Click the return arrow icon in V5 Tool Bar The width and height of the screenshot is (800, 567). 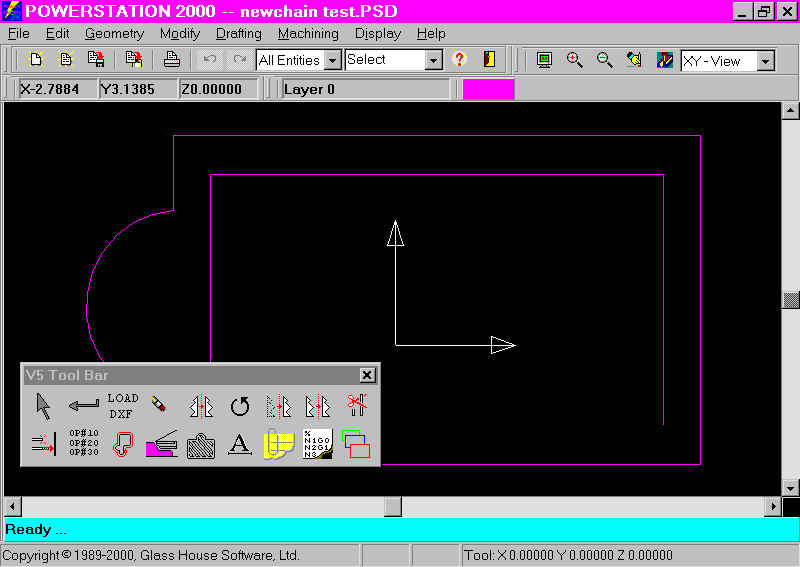point(84,406)
